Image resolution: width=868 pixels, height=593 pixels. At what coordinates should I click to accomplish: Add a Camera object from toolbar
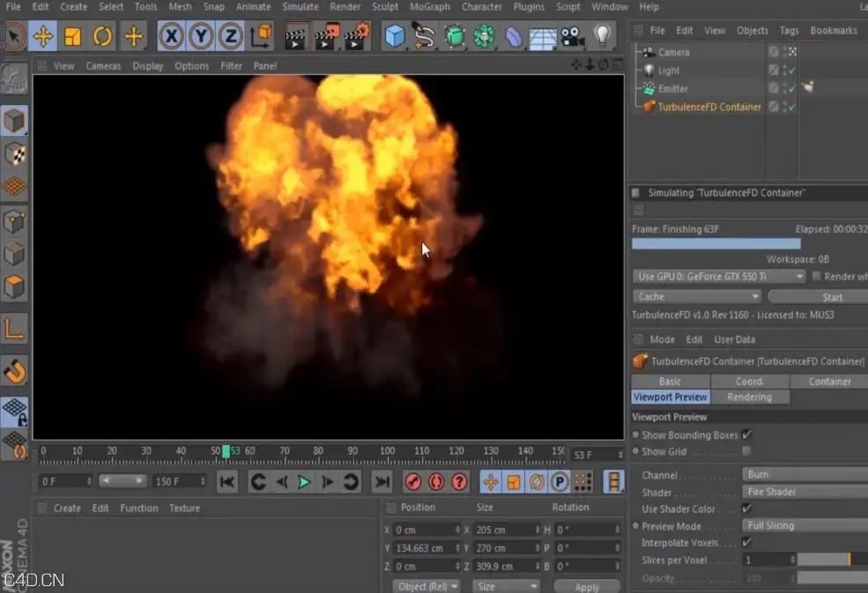point(573,36)
